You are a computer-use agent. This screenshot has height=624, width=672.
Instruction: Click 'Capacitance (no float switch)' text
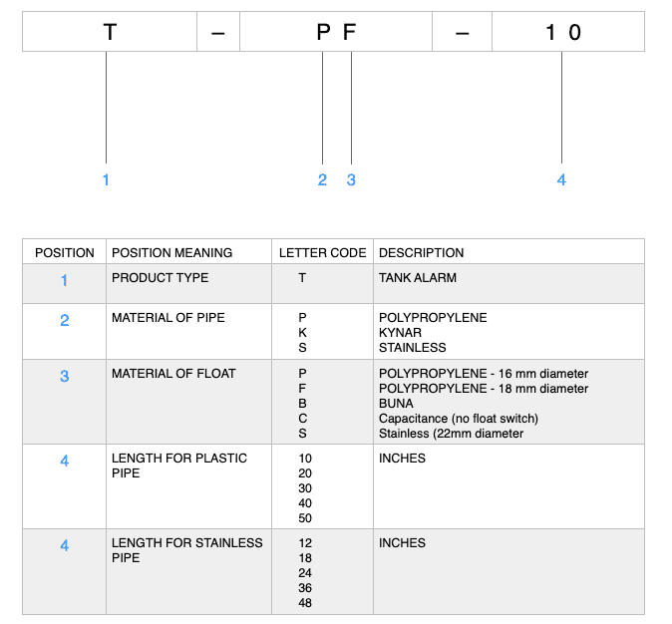459,419
